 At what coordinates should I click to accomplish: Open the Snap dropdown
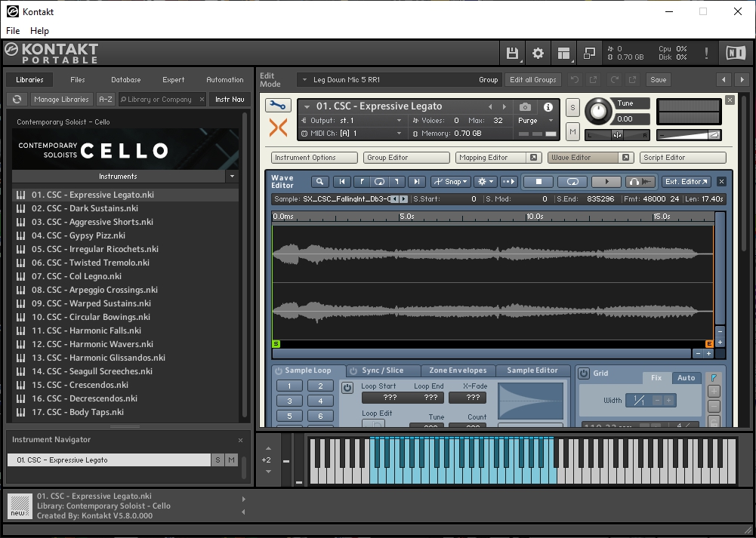point(450,182)
